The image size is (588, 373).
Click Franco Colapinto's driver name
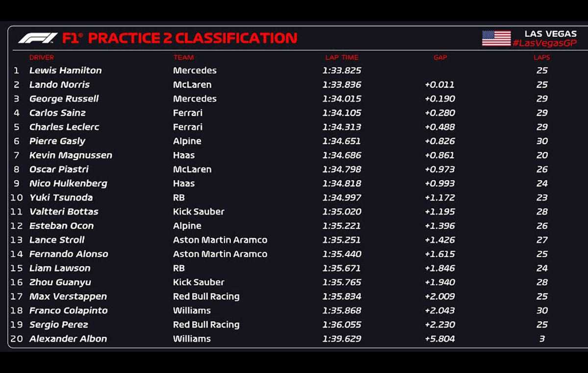[x=68, y=311]
